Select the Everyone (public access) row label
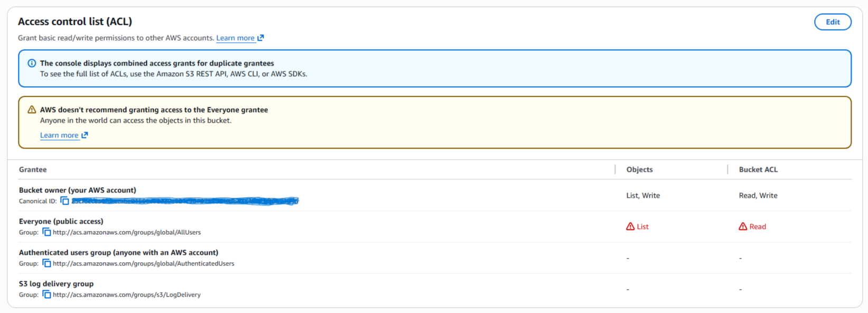 pyautogui.click(x=61, y=222)
